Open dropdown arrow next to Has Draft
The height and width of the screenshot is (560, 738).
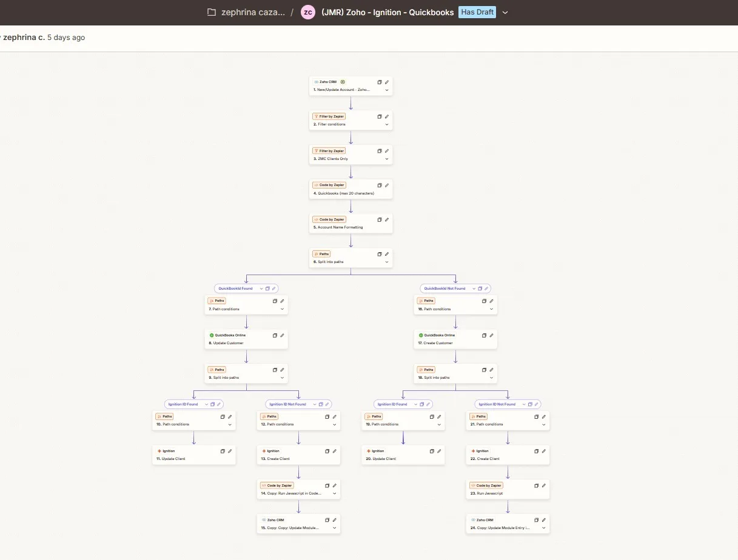(x=506, y=12)
